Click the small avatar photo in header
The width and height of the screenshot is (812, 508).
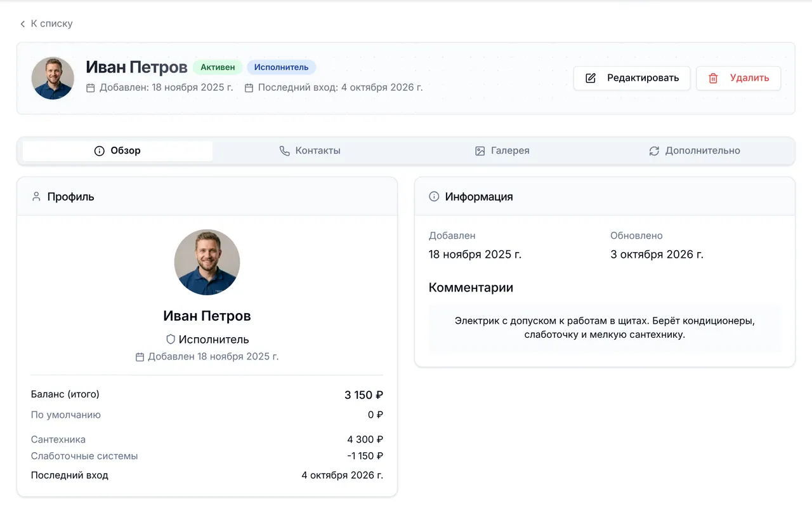coord(53,78)
